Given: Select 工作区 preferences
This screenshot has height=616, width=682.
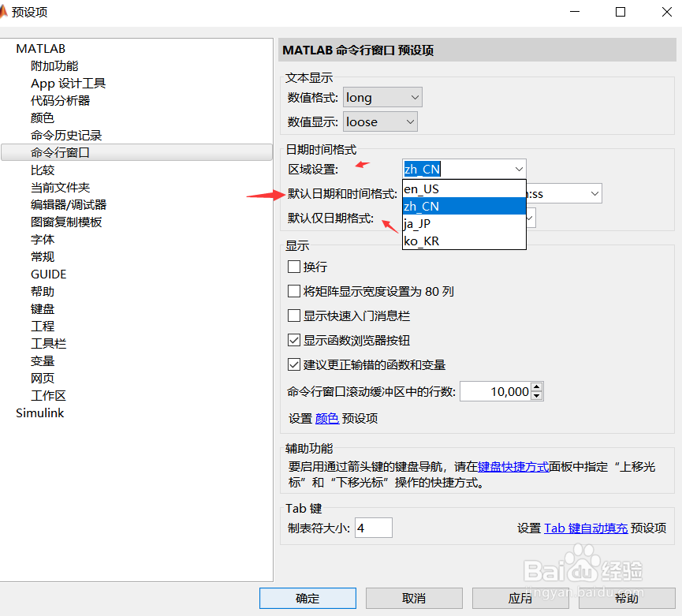Looking at the screenshot, I should pyautogui.click(x=48, y=396).
